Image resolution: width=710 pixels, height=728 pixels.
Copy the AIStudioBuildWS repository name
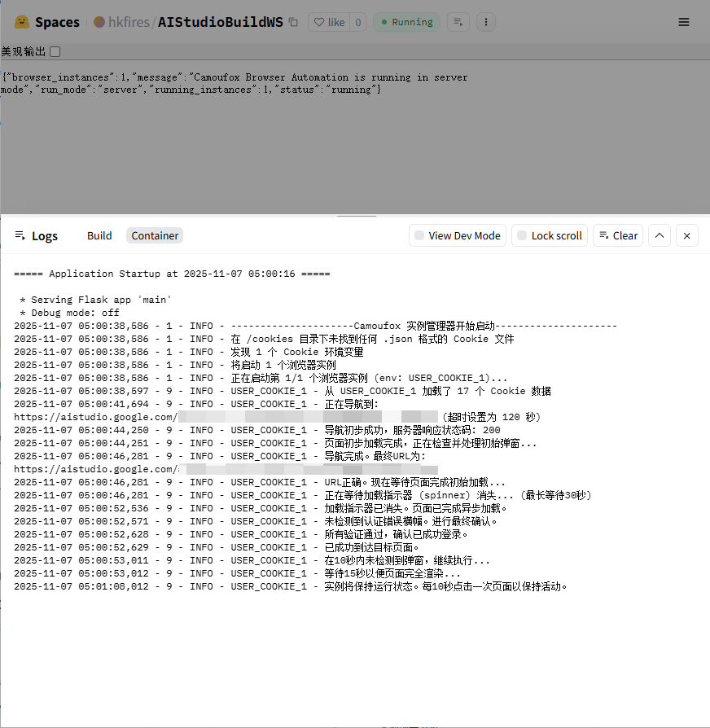coord(293,22)
